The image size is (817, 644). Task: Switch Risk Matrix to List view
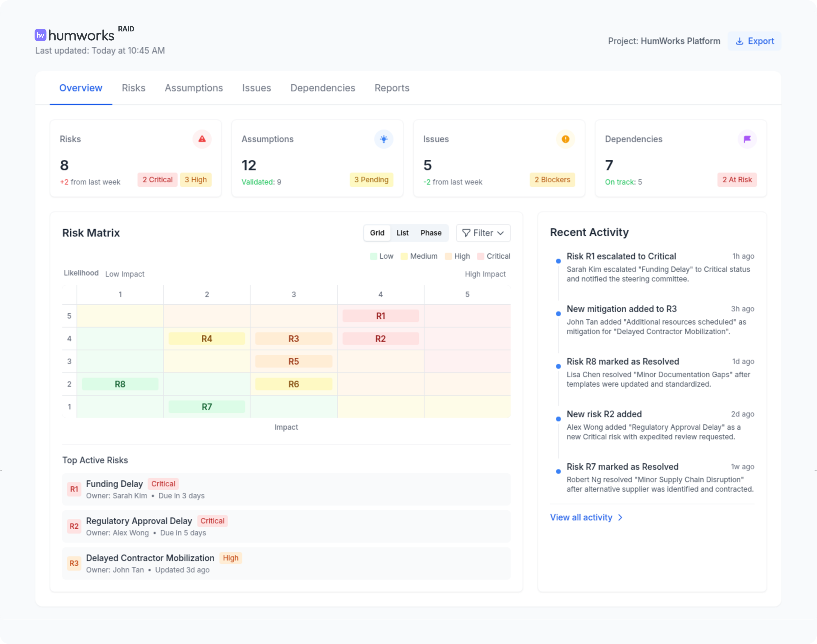(402, 233)
